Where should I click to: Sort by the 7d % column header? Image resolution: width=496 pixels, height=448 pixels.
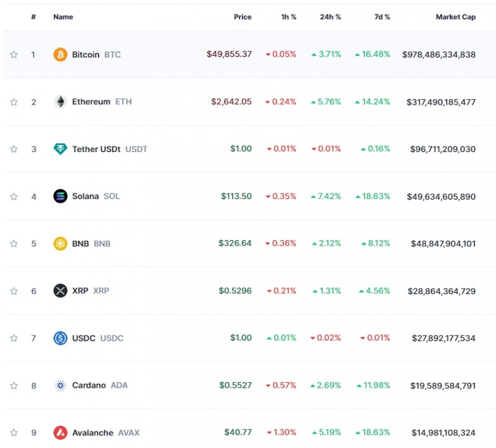pyautogui.click(x=382, y=17)
